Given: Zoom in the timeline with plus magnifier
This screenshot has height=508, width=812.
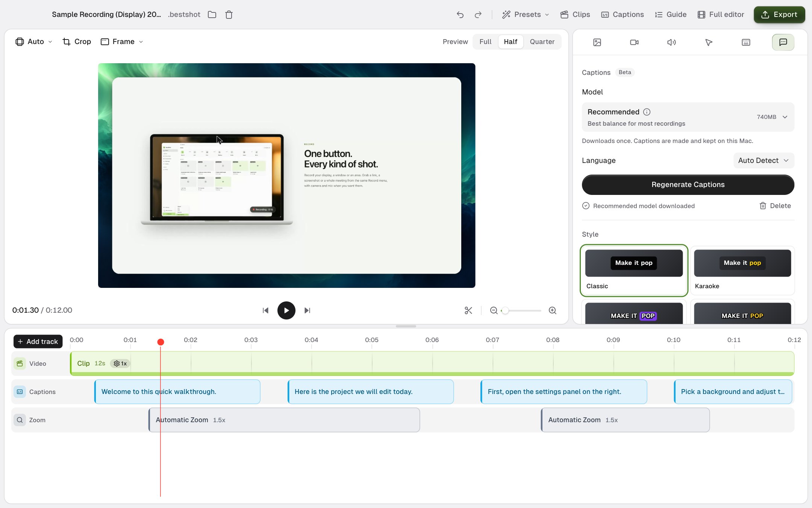Looking at the screenshot, I should [x=553, y=310].
